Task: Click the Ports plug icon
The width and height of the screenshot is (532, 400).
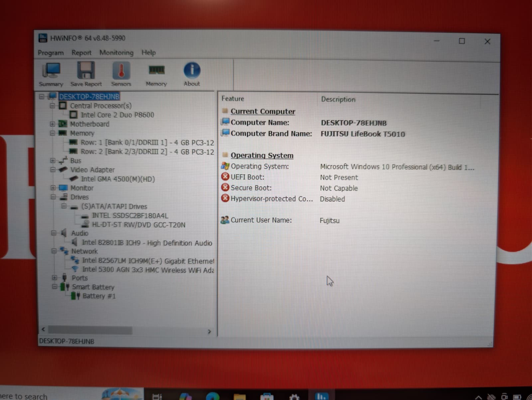Action: click(65, 277)
